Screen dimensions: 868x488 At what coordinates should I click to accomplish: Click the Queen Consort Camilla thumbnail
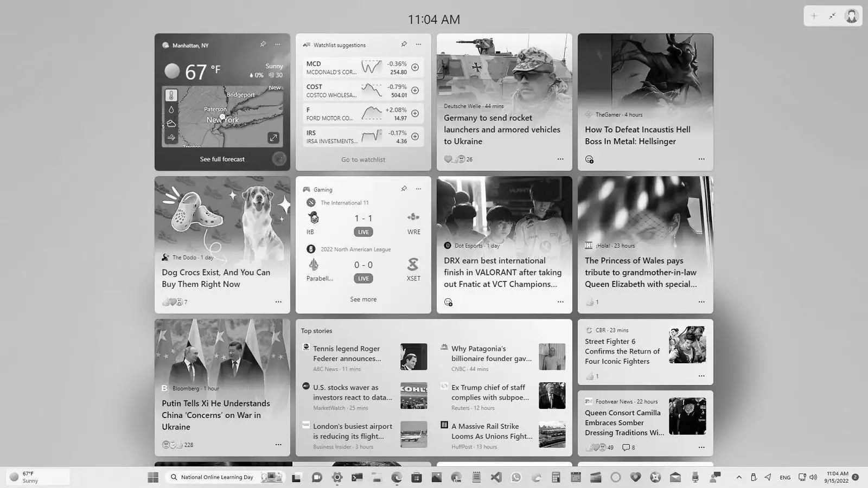pyautogui.click(x=687, y=416)
